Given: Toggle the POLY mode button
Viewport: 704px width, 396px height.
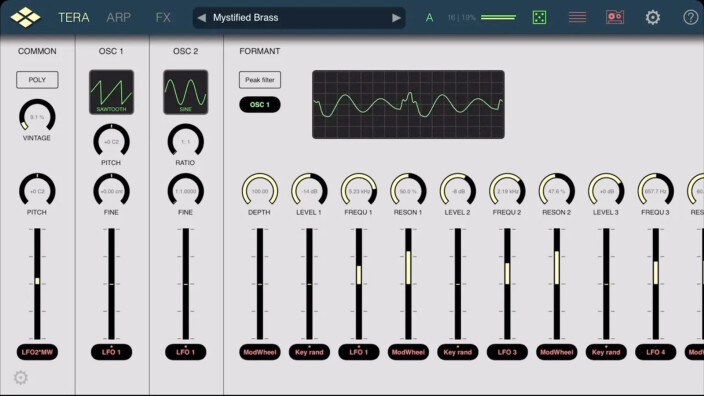Looking at the screenshot, I should pos(37,80).
